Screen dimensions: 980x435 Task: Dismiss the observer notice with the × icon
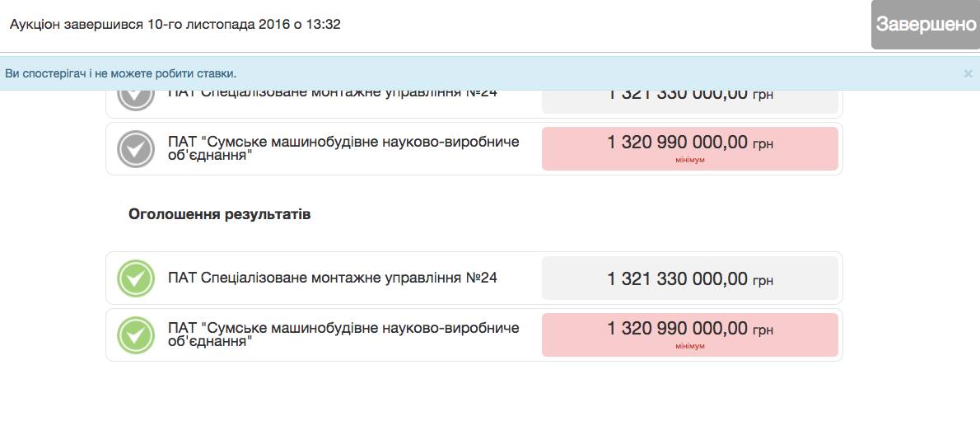tap(968, 73)
